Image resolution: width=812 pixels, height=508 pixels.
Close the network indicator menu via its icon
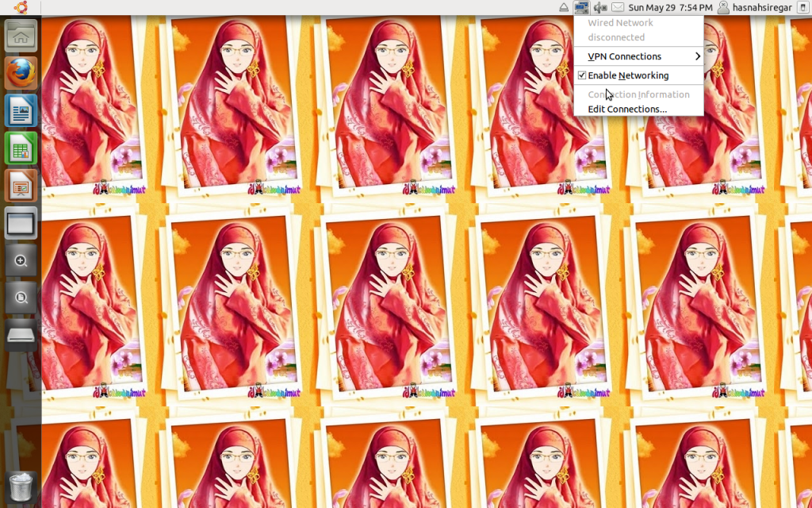click(x=581, y=7)
